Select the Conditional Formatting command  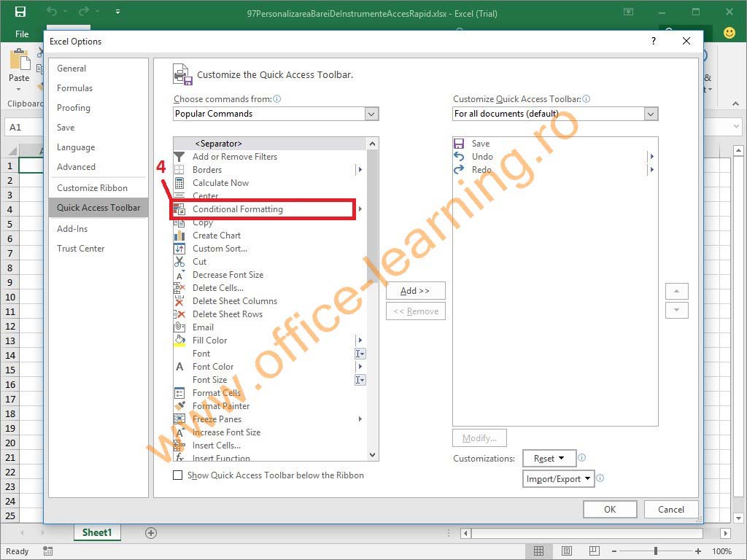click(270, 209)
